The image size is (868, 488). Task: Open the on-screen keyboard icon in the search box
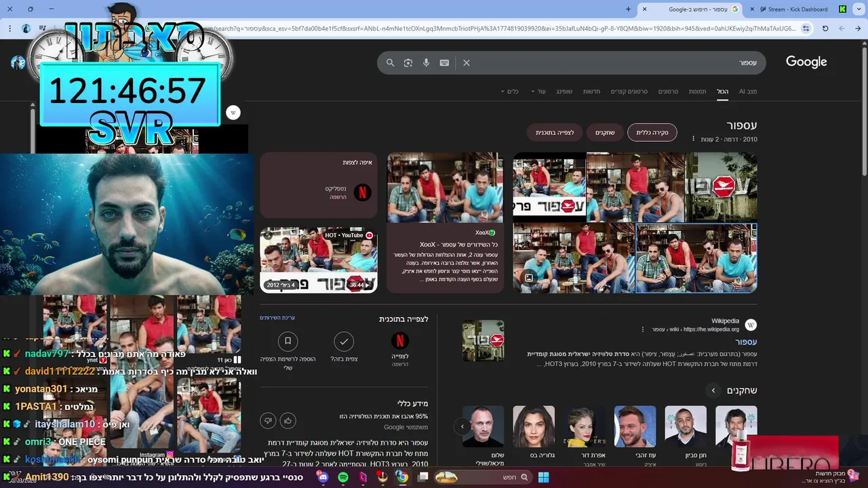(444, 62)
